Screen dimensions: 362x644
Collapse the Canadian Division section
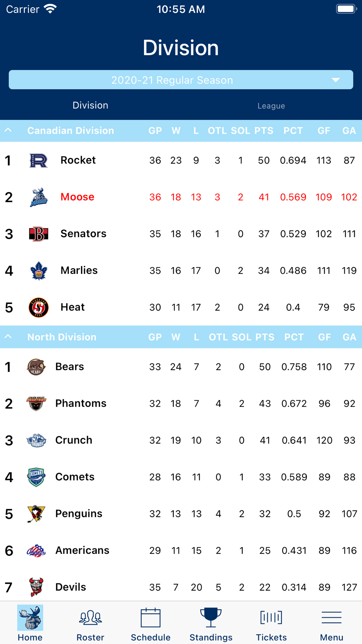(x=8, y=130)
